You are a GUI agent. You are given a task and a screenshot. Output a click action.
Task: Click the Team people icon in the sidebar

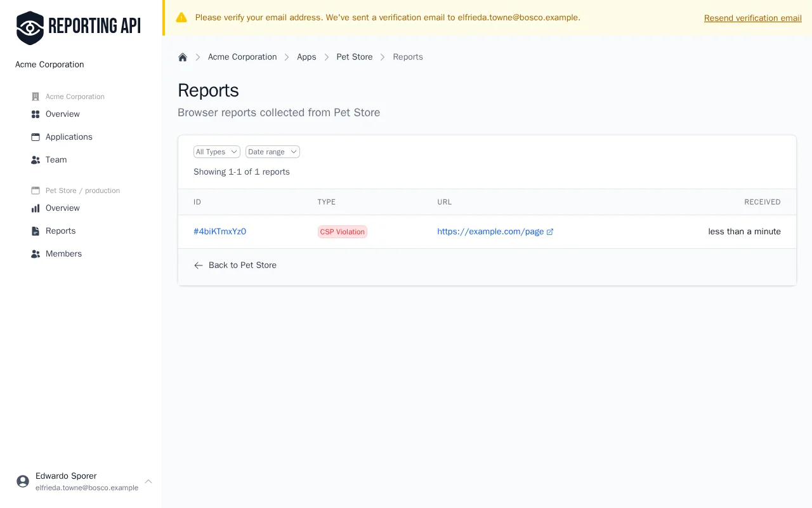pyautogui.click(x=35, y=159)
